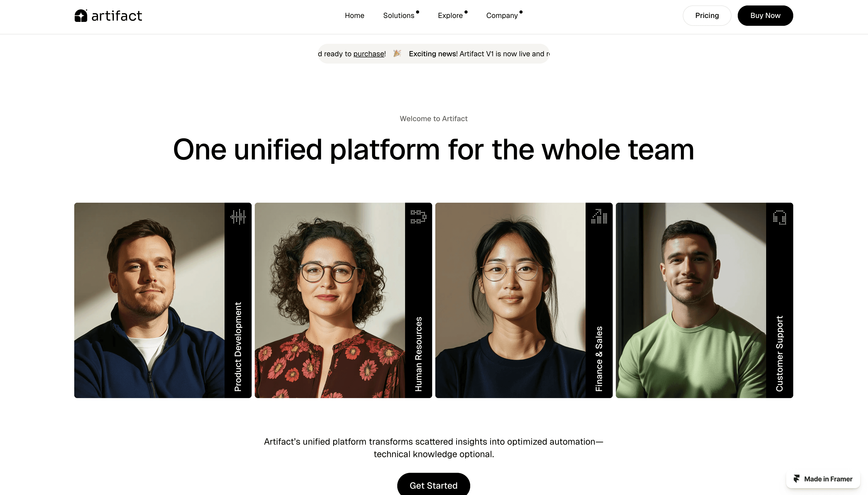Viewport: 868px width, 495px height.
Task: Click the artifact wordmark text in header
Action: (116, 16)
